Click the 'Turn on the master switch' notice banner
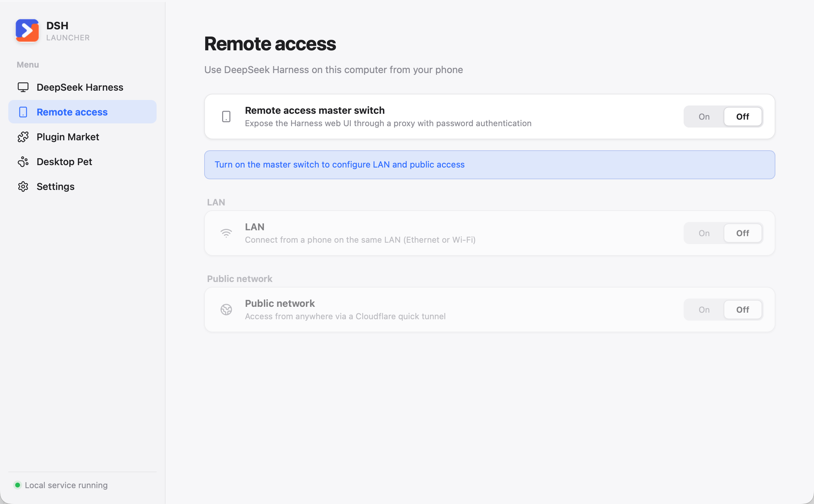 coord(489,165)
